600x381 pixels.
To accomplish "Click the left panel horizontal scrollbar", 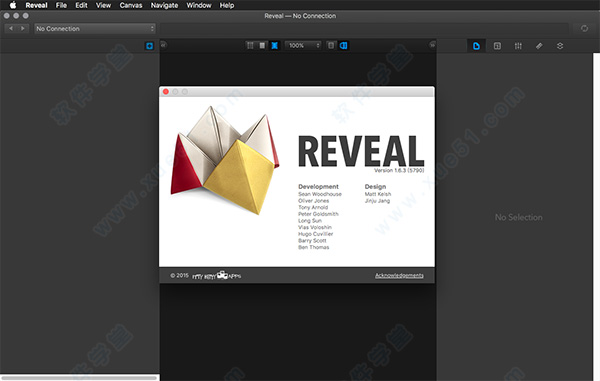I will pos(78,378).
